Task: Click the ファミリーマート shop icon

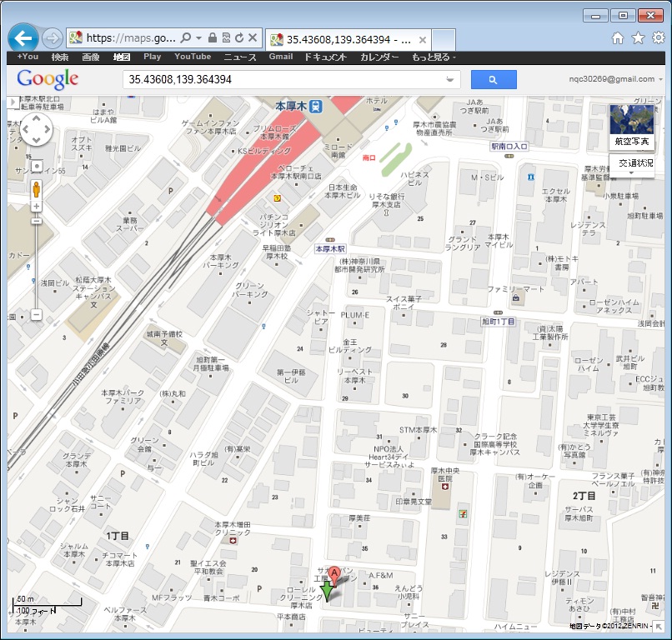Action: (515, 297)
